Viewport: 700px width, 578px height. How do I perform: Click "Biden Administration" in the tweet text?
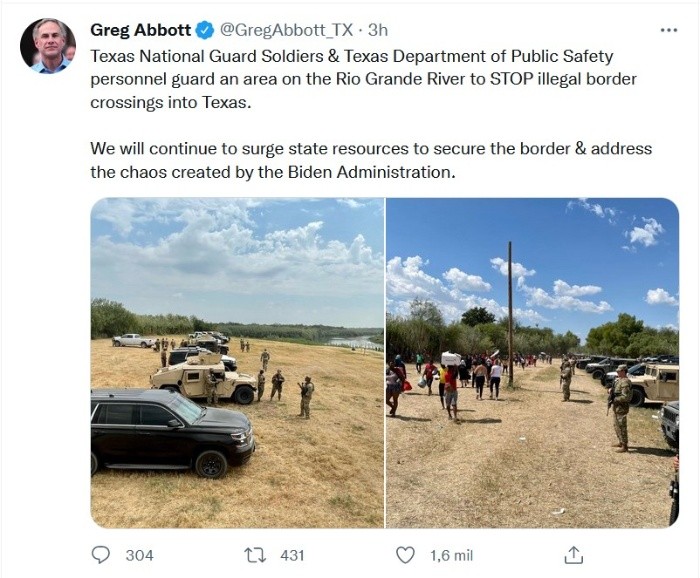click(x=371, y=172)
